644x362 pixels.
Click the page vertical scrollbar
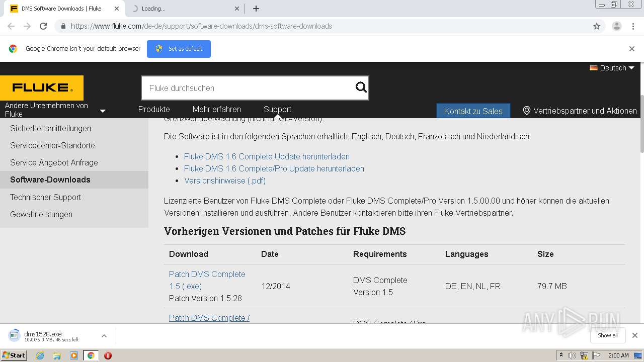pyautogui.click(x=641, y=123)
